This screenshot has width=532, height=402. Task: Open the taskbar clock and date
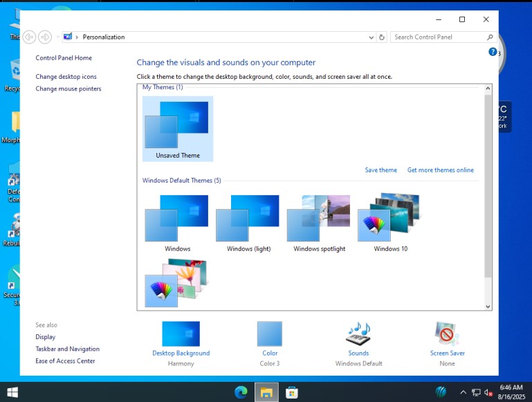(511, 392)
